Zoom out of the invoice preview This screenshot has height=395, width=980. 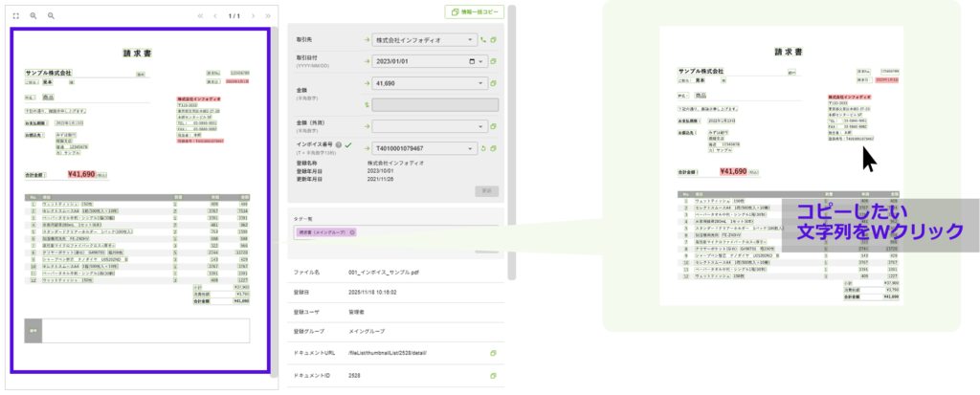[51, 16]
